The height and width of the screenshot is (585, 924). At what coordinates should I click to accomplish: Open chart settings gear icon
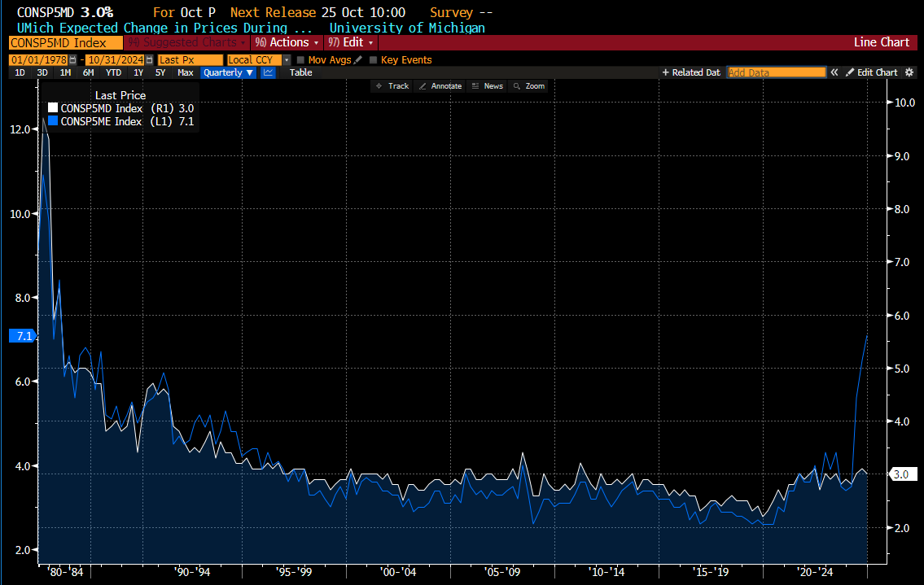pos(909,72)
